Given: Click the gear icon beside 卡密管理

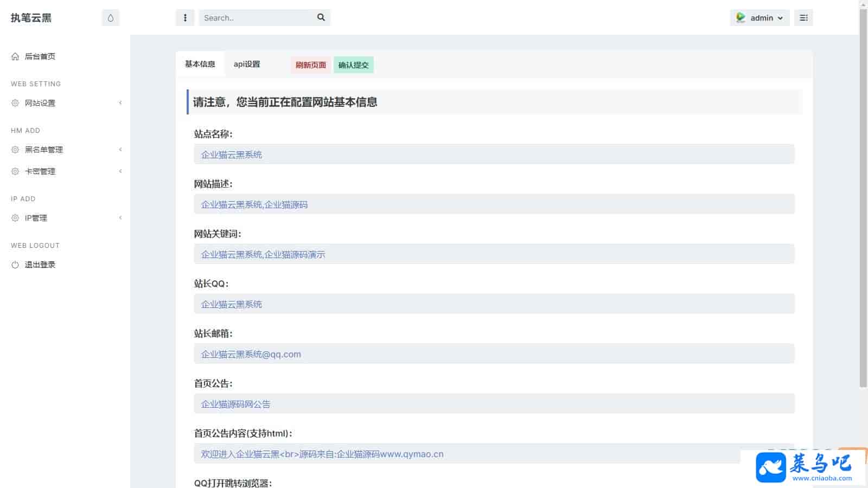Looking at the screenshot, I should coord(15,171).
